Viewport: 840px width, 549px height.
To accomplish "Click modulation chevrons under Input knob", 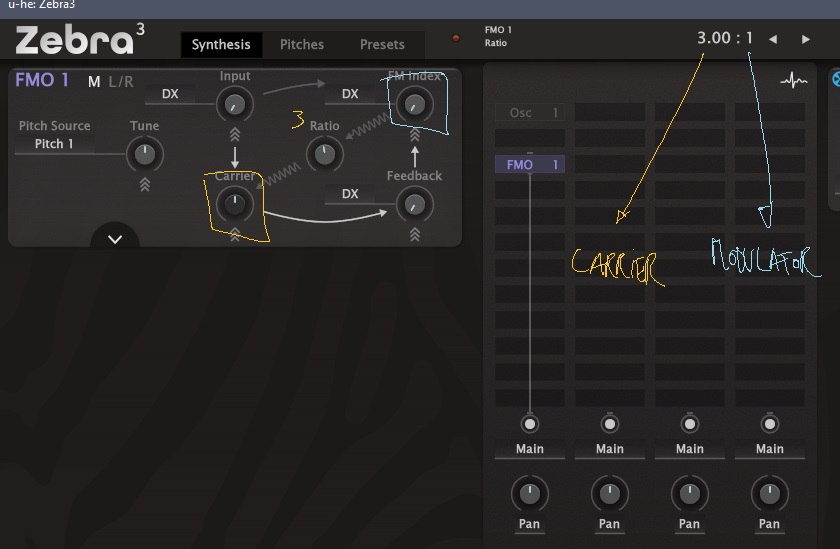I will pos(235,134).
